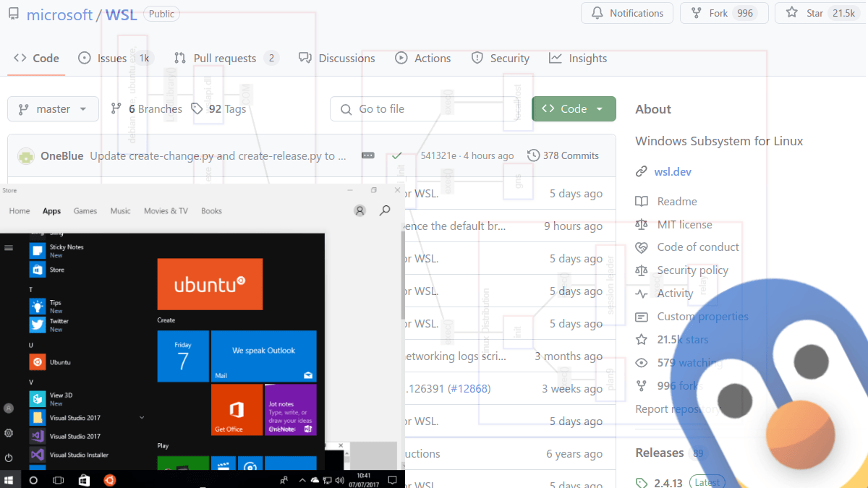Switch to Music tab in Store window
868x488 pixels.
[120, 211]
